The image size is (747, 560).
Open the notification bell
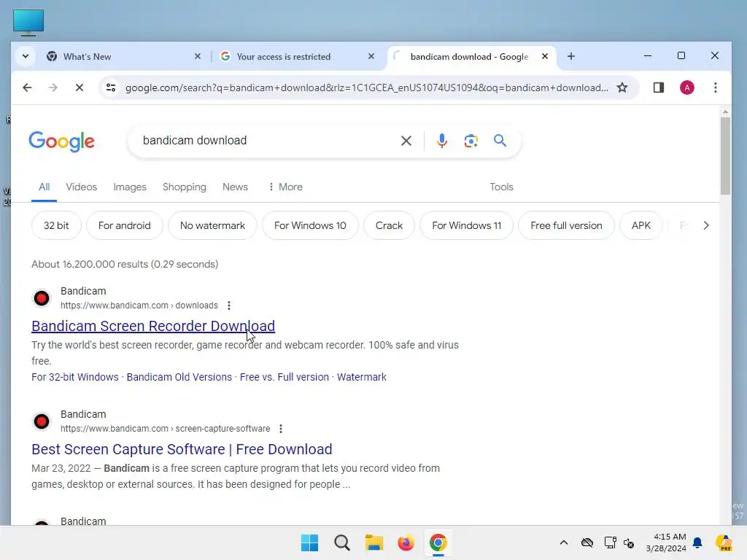pos(697,542)
